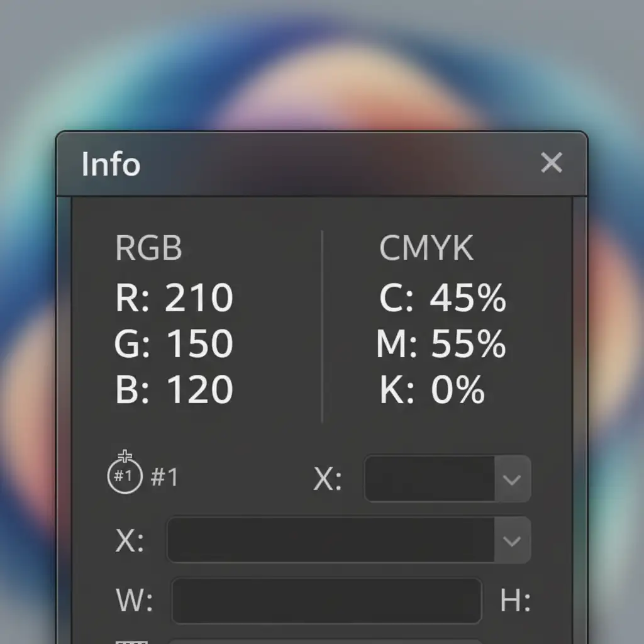Expand the wide X dropdown arrow above W field
644x644 pixels.
513,541
